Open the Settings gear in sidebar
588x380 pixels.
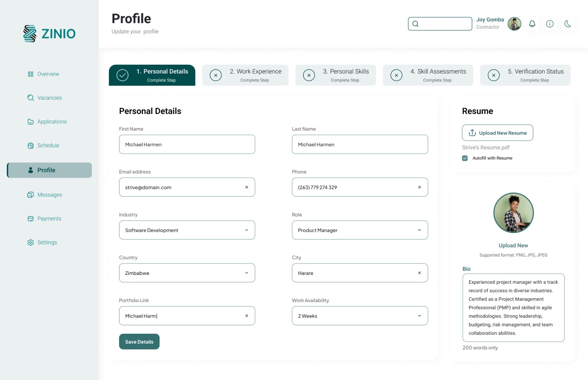coord(31,243)
